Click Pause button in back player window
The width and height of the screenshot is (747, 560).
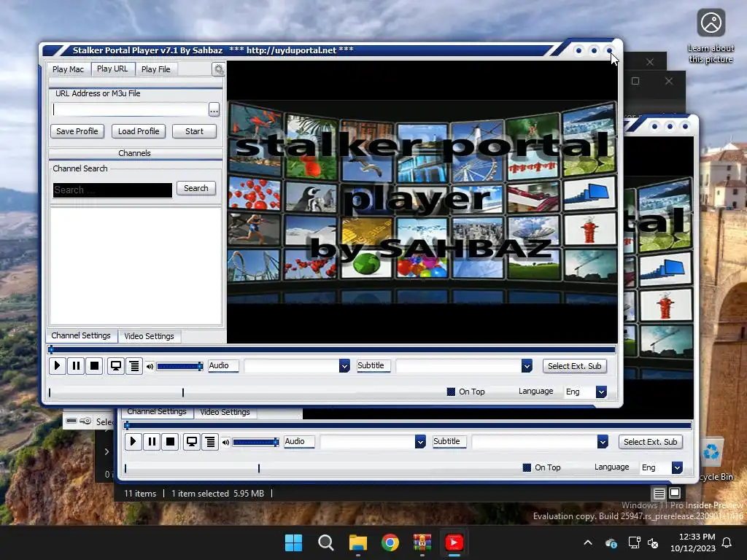click(x=152, y=441)
